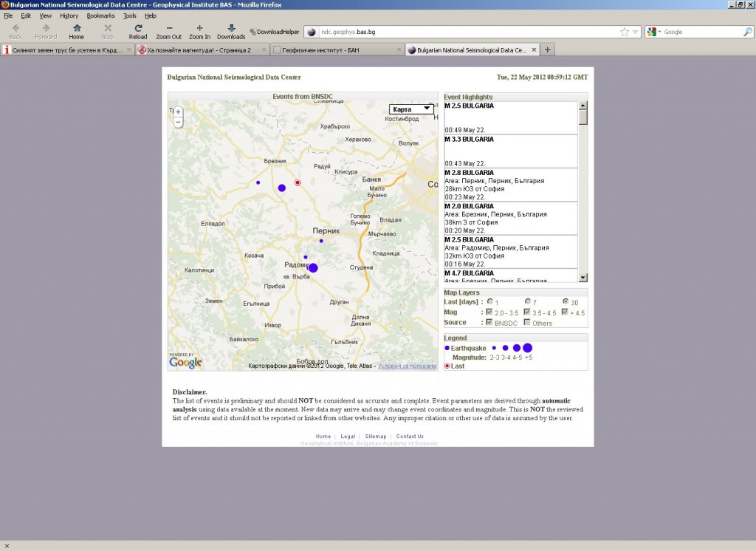Image resolution: width=756 pixels, height=551 pixels.
Task: Click the Contact Us footer link
Action: coord(410,437)
